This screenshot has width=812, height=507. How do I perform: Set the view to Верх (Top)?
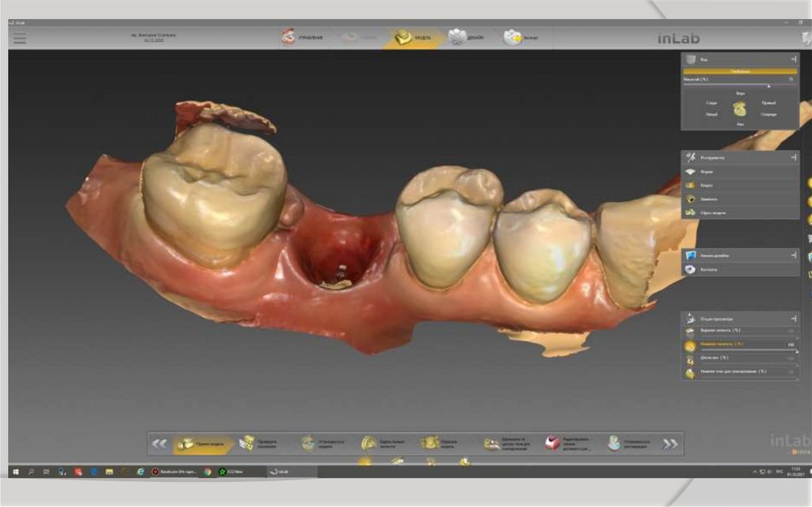pos(741,94)
